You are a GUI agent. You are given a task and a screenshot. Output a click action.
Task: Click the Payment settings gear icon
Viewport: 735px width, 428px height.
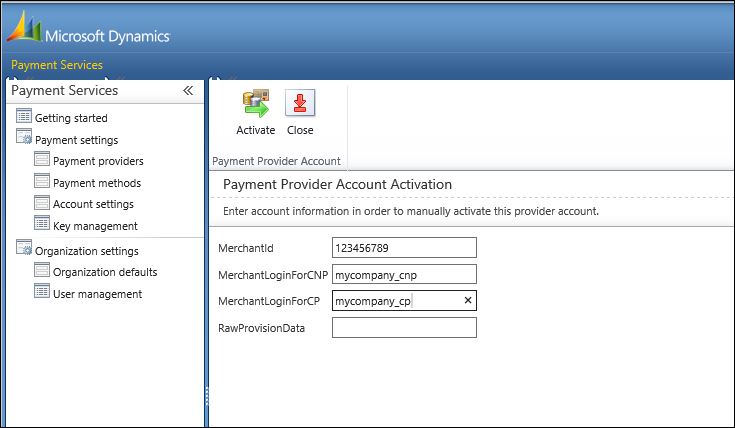pos(24,138)
